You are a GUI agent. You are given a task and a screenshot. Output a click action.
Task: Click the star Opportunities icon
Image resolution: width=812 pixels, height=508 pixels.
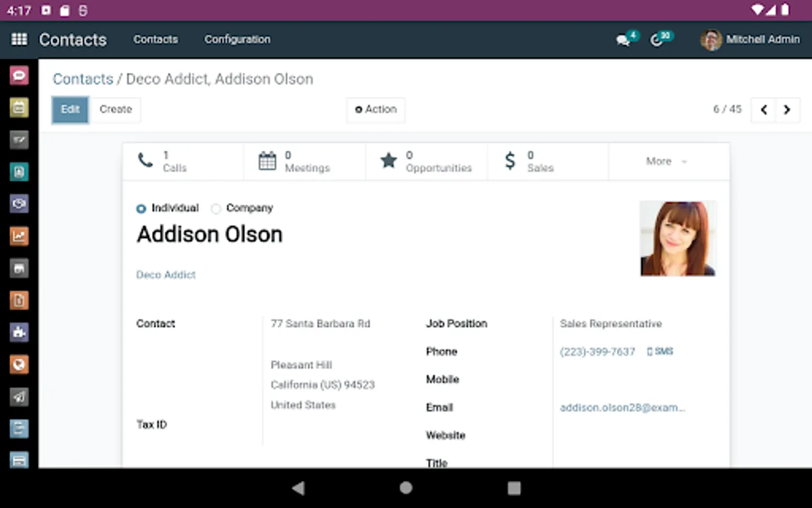click(389, 161)
